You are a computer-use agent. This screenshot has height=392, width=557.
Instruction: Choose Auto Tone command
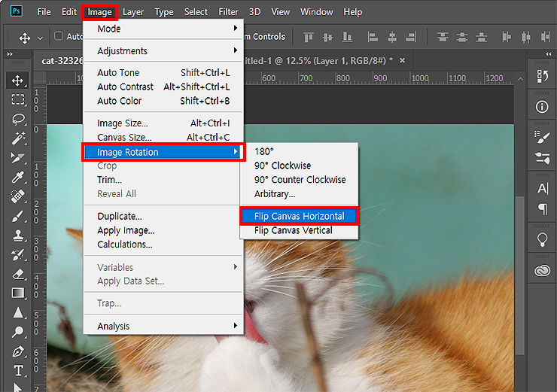pyautogui.click(x=163, y=72)
